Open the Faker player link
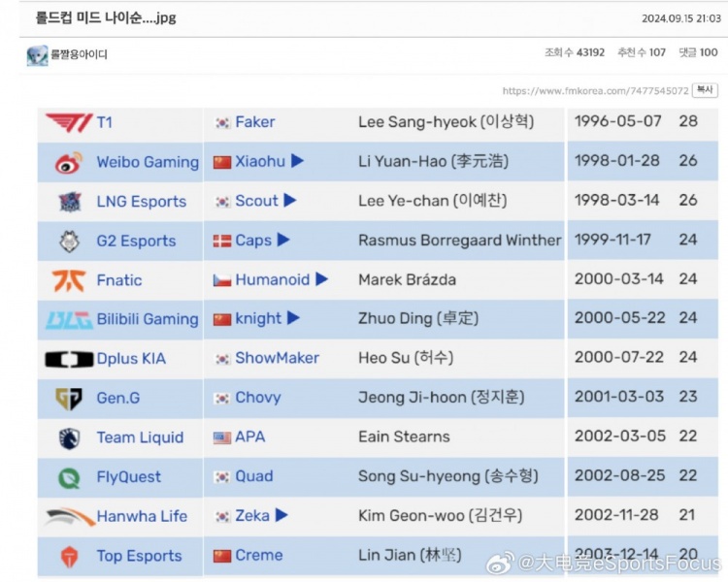This screenshot has width=728, height=582. coord(255,122)
